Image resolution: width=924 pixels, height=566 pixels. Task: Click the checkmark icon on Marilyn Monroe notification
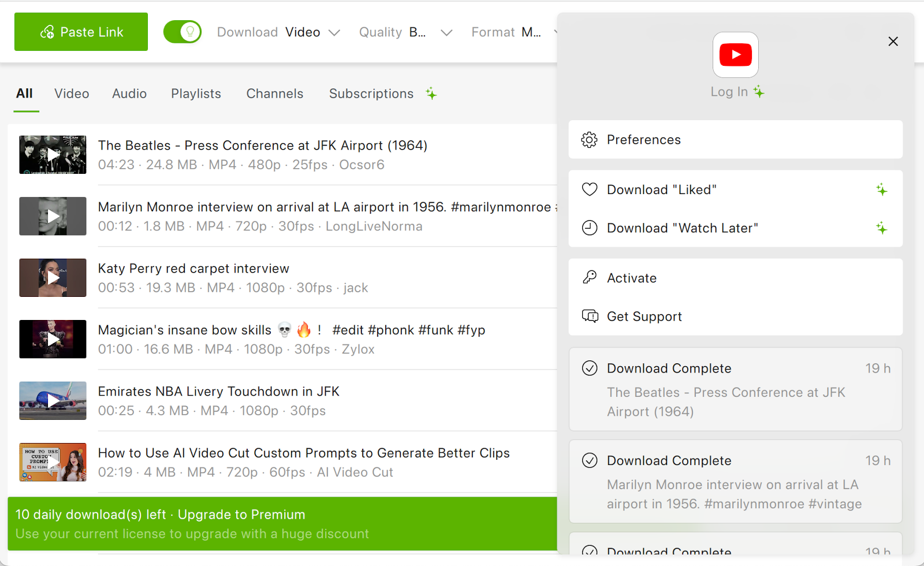click(589, 461)
